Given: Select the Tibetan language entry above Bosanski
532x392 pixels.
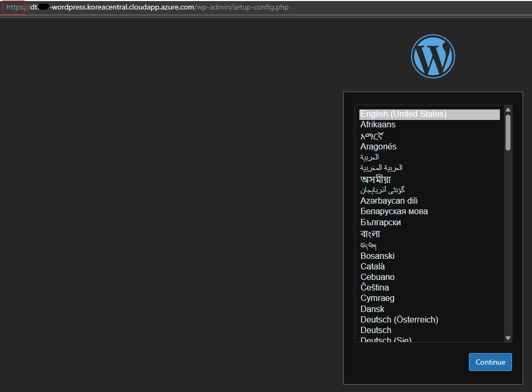Looking at the screenshot, I should pyautogui.click(x=429, y=245).
